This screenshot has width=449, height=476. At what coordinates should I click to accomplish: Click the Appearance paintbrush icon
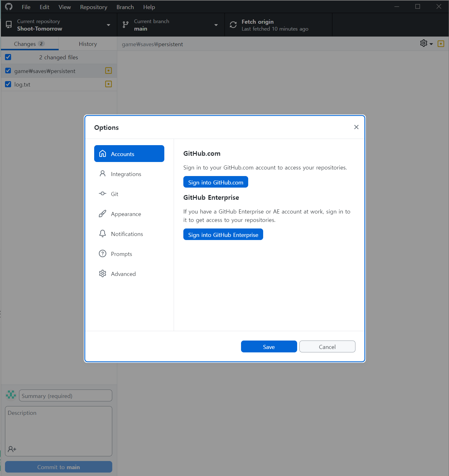(x=103, y=213)
